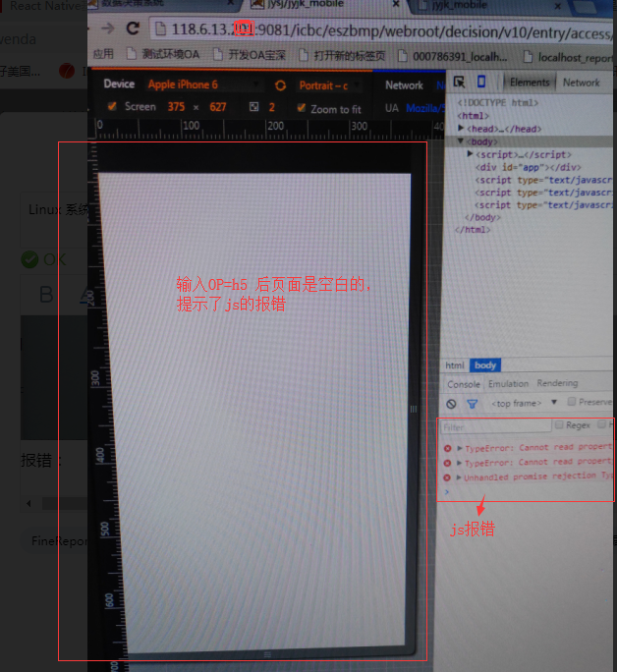Open the 000786391_localh bookmark
This screenshot has height=672, width=617.
point(453,57)
